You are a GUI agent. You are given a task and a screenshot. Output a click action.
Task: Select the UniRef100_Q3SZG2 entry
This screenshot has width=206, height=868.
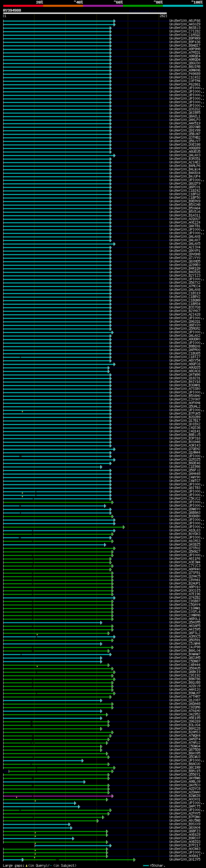pyautogui.click(x=185, y=109)
